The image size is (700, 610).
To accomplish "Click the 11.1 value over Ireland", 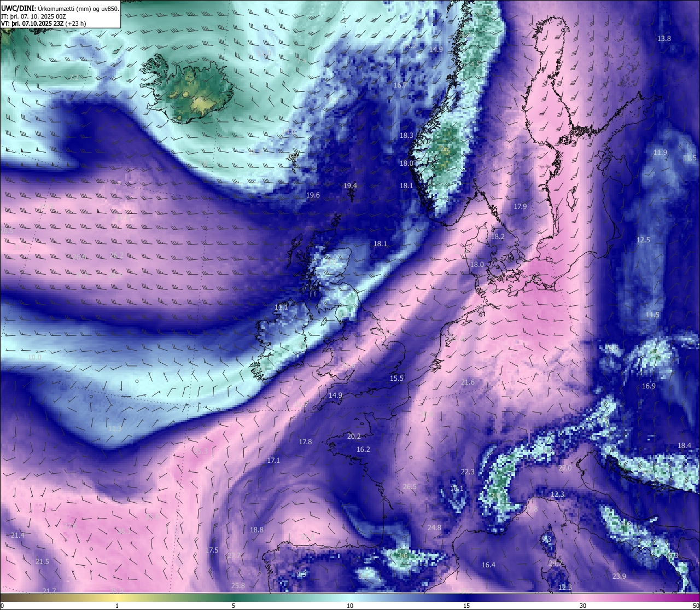I will pos(281,307).
